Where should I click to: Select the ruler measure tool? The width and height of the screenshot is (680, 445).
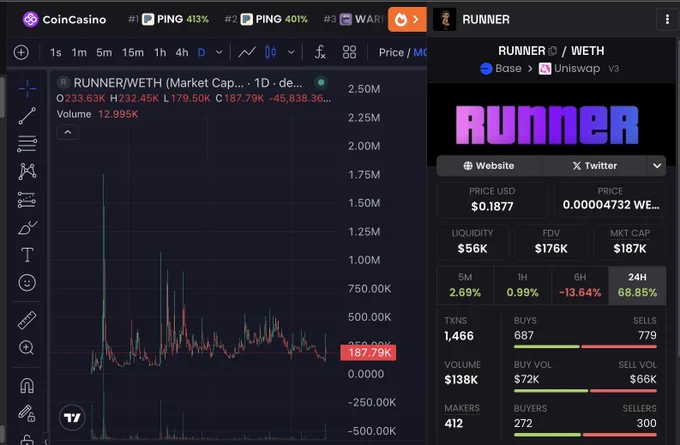(x=27, y=320)
